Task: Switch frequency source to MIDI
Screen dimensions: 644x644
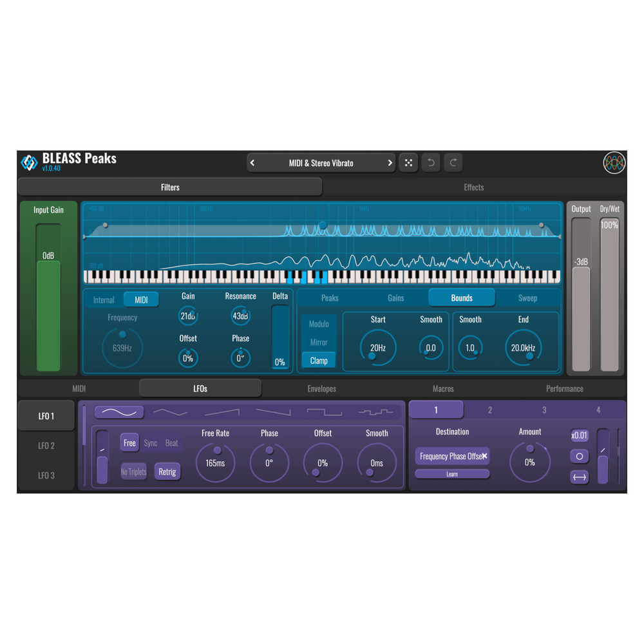Action: tap(141, 300)
